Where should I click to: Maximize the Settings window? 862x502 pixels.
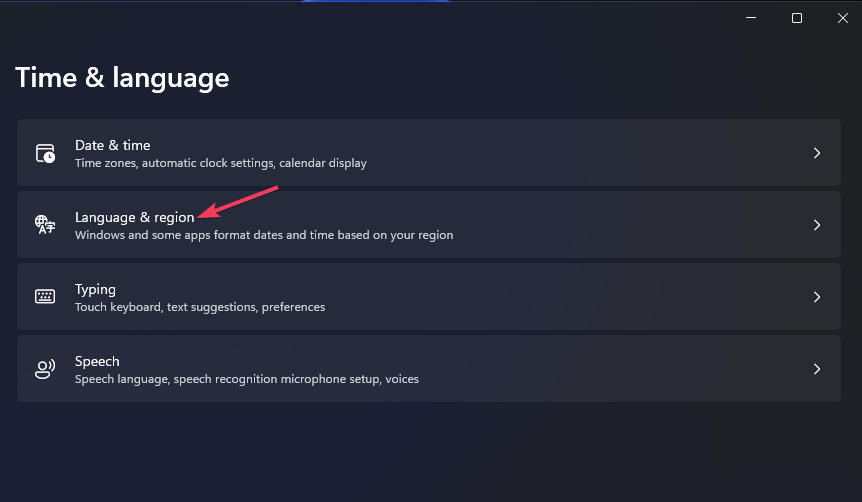pyautogui.click(x=797, y=18)
